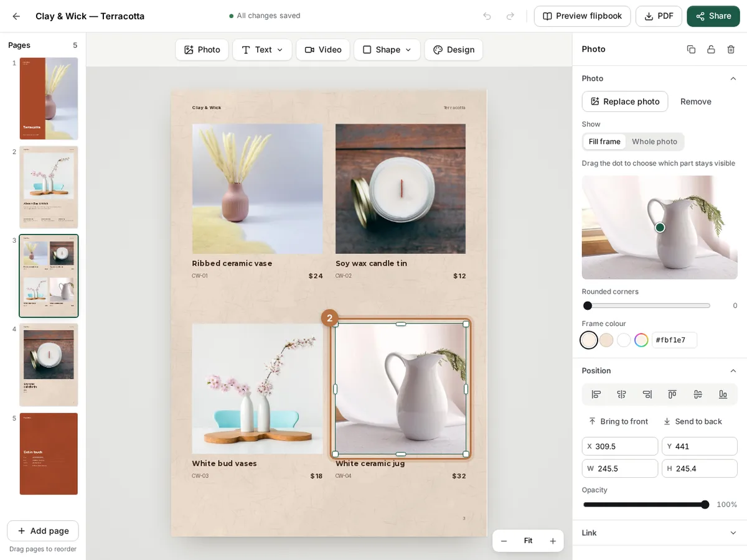Select the selected cream frame colour swatch

point(589,340)
